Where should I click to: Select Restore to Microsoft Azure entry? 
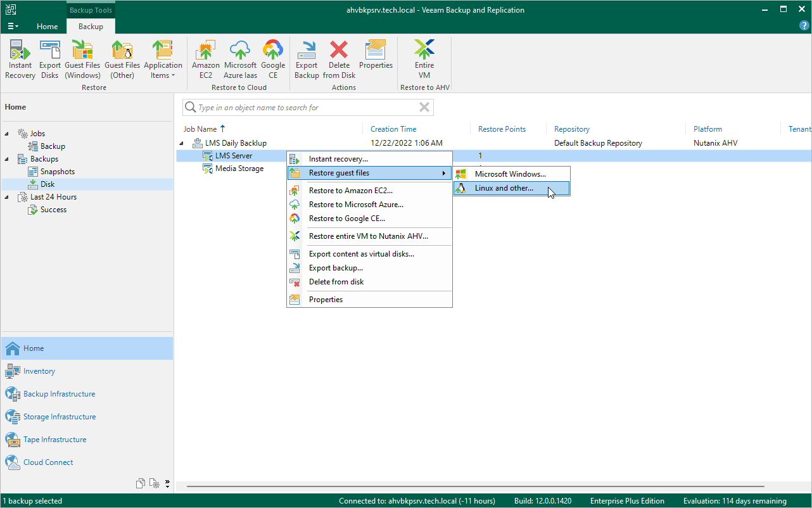click(370, 205)
